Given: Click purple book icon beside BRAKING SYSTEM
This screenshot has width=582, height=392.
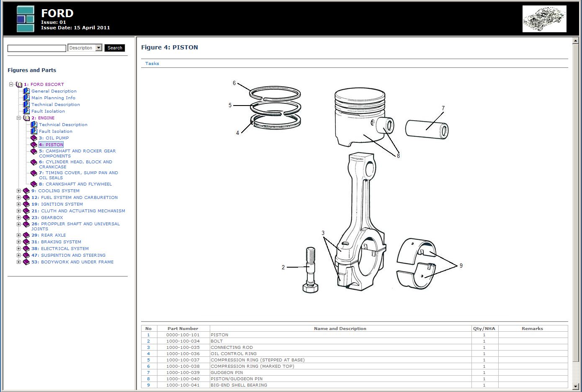Looking at the screenshot, I should (26, 242).
